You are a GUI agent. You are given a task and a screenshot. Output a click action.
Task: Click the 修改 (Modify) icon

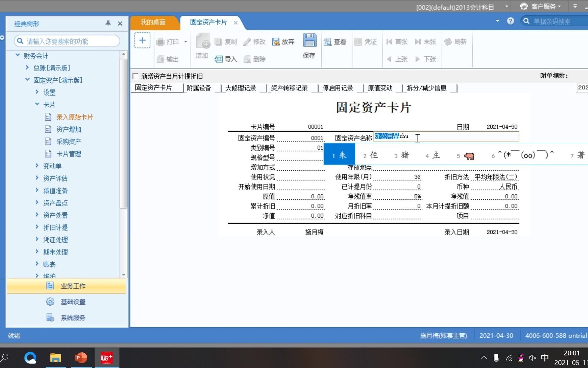click(x=254, y=41)
